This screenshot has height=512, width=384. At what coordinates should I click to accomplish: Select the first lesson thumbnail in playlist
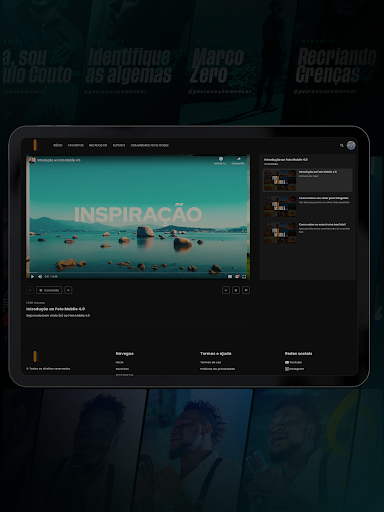click(x=280, y=180)
